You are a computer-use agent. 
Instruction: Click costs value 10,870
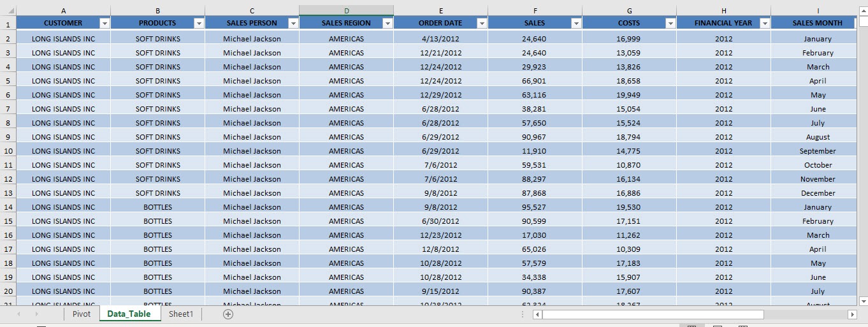coord(630,165)
